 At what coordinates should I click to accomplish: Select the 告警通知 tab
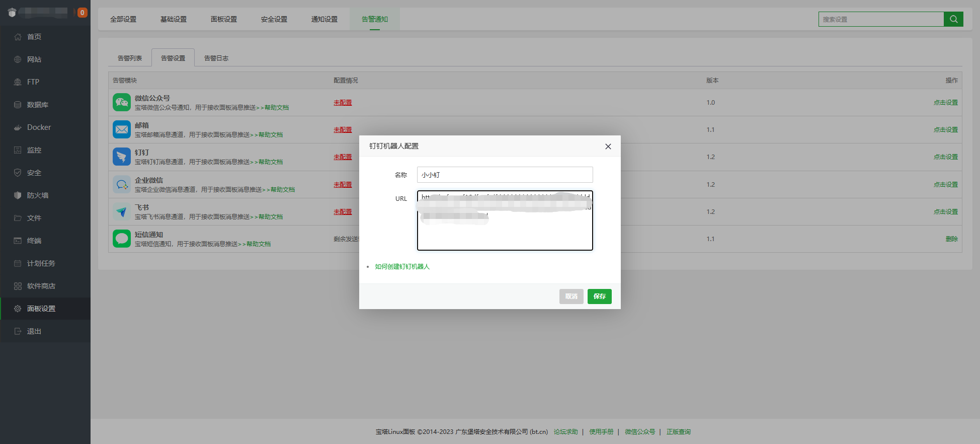click(x=375, y=19)
